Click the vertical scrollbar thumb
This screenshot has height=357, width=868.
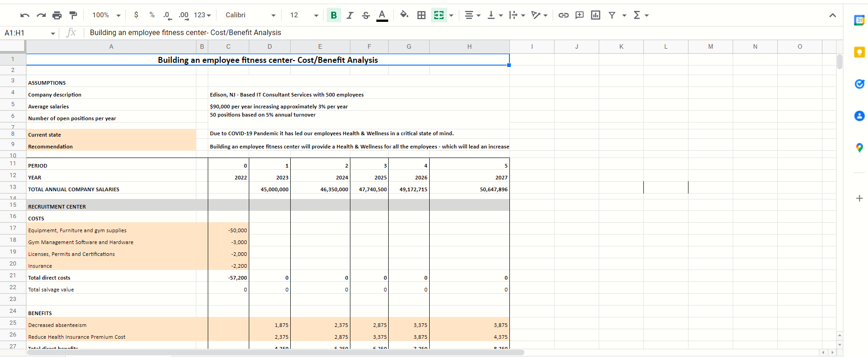[x=839, y=61]
